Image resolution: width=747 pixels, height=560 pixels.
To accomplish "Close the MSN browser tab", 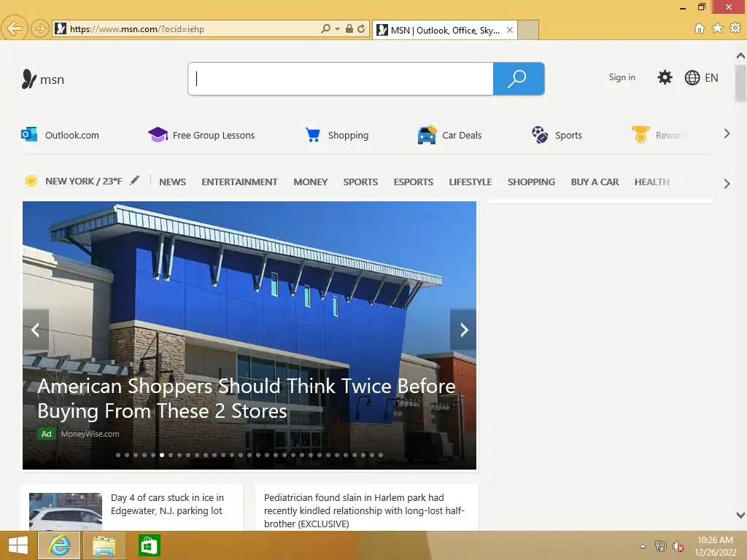I will tap(510, 30).
